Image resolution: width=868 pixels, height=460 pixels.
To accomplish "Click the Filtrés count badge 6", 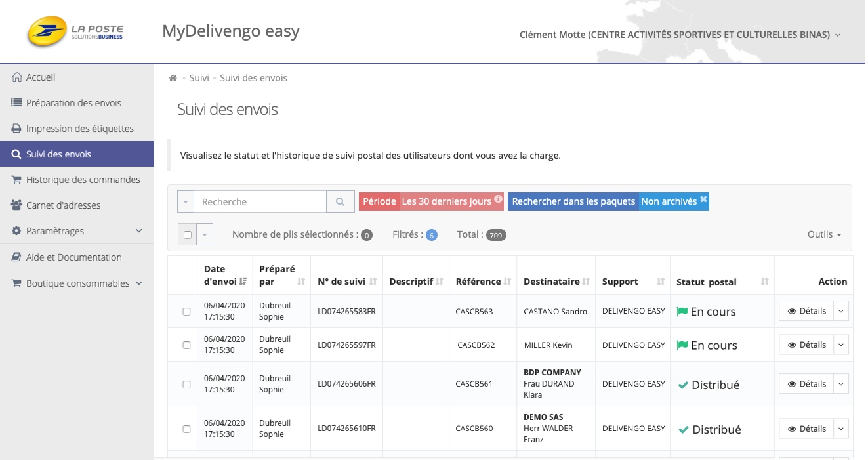I will pos(432,235).
